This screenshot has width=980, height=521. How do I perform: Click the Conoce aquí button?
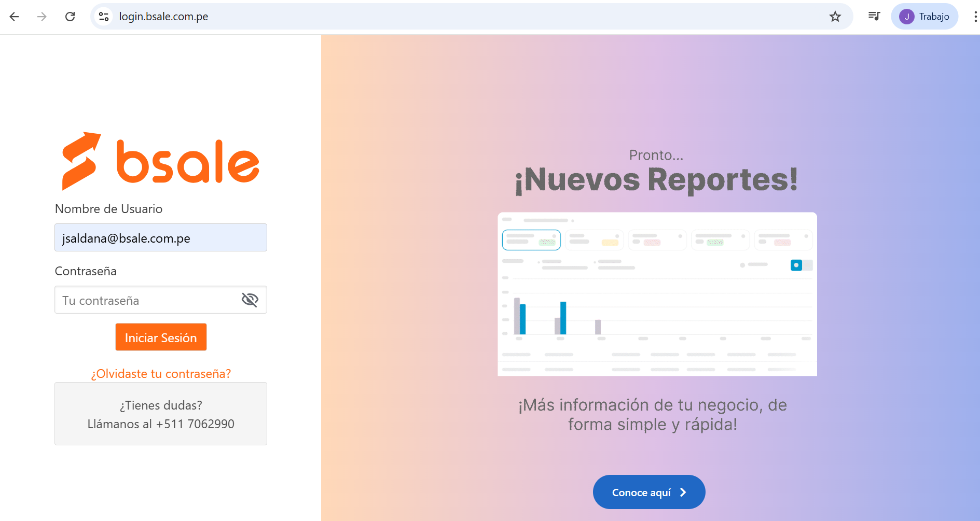click(x=649, y=492)
